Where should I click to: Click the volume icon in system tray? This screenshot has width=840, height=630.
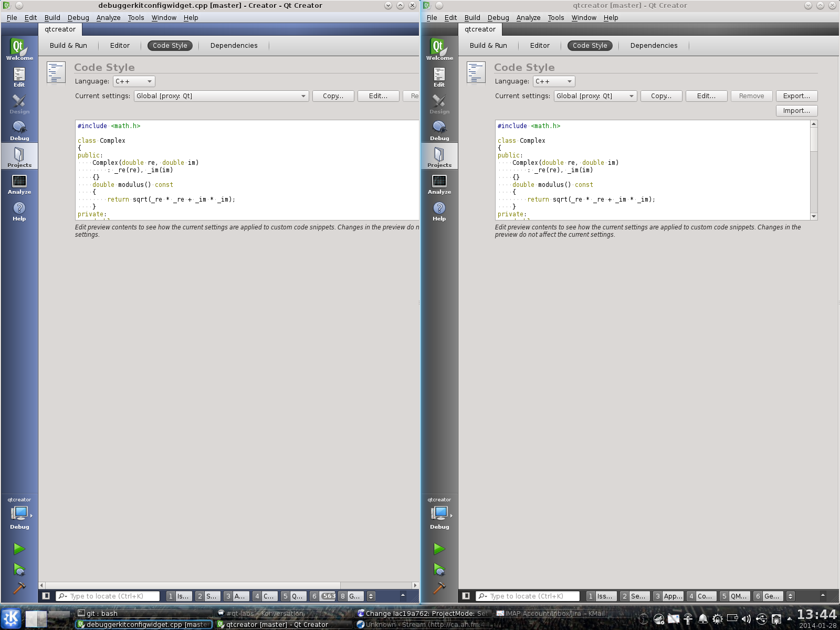point(746,619)
